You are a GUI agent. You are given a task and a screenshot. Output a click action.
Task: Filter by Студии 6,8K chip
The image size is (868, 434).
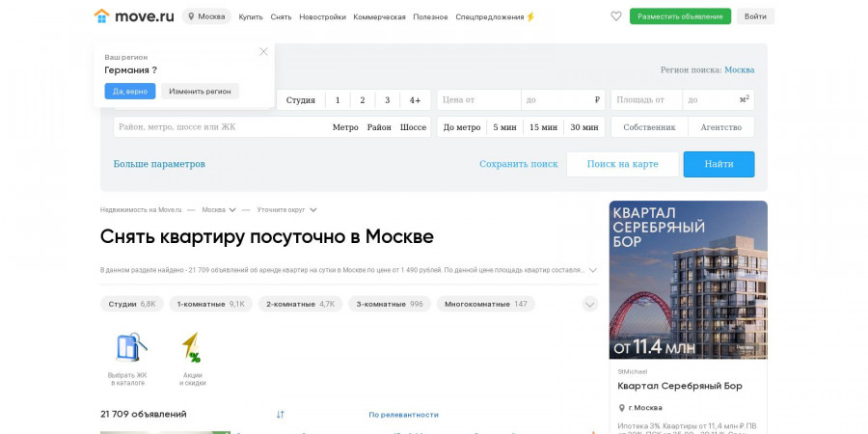tap(132, 304)
